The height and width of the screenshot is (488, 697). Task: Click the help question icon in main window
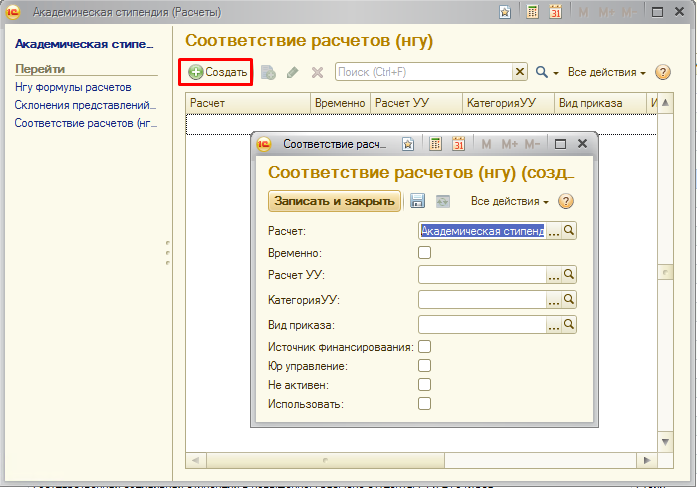[x=662, y=72]
